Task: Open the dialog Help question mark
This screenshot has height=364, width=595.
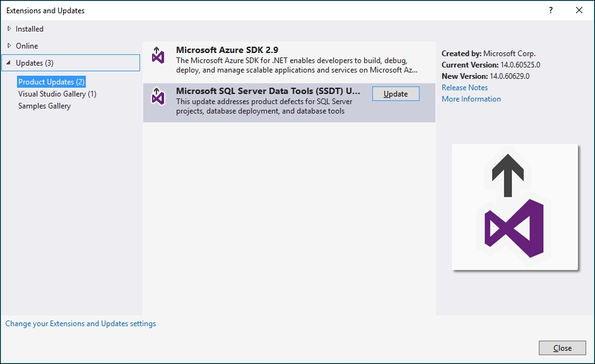Action: coord(551,10)
